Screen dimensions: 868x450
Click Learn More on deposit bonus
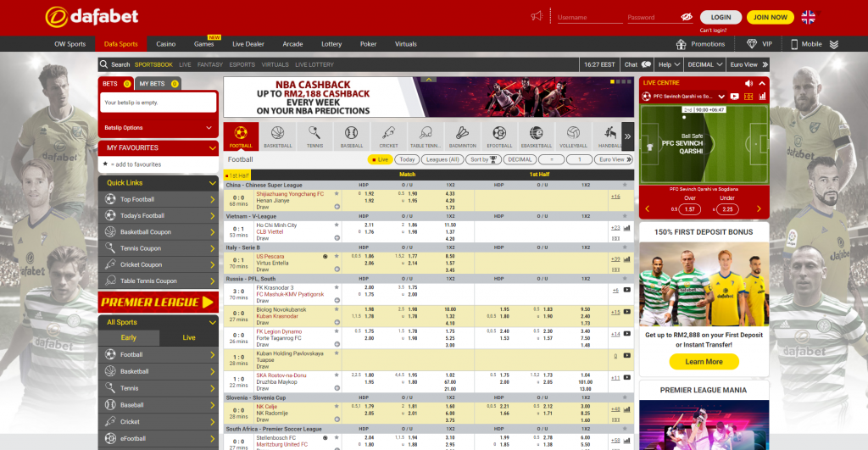[704, 361]
